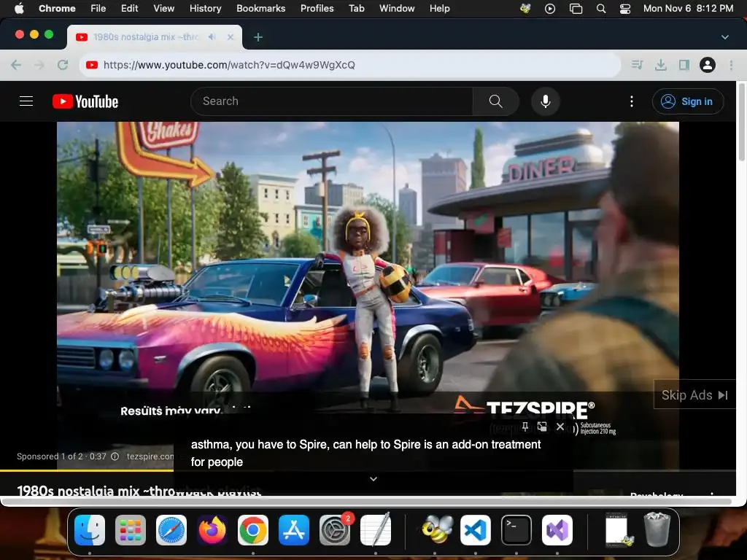747x560 pixels.
Task: Click the date and time clock
Action: coord(688,8)
